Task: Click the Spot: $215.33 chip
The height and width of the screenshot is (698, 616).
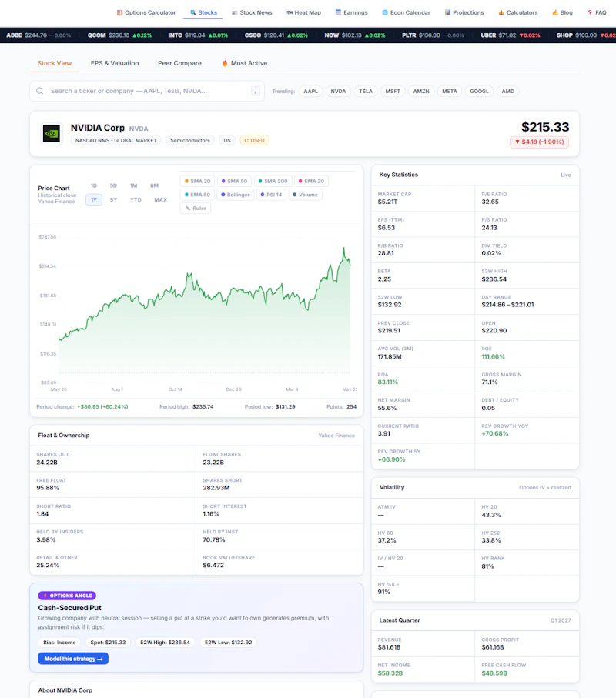Action: point(108,643)
